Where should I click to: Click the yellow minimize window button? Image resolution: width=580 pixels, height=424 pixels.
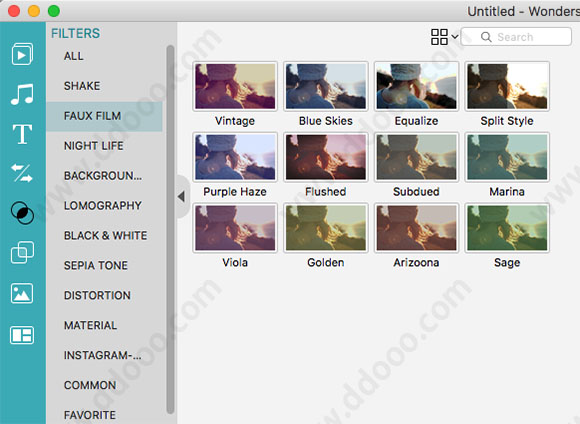point(34,11)
